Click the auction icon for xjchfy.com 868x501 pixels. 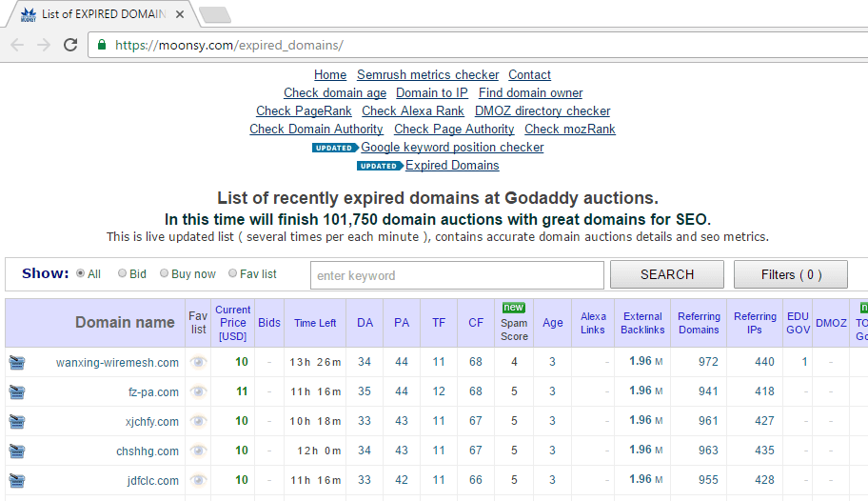click(x=17, y=421)
